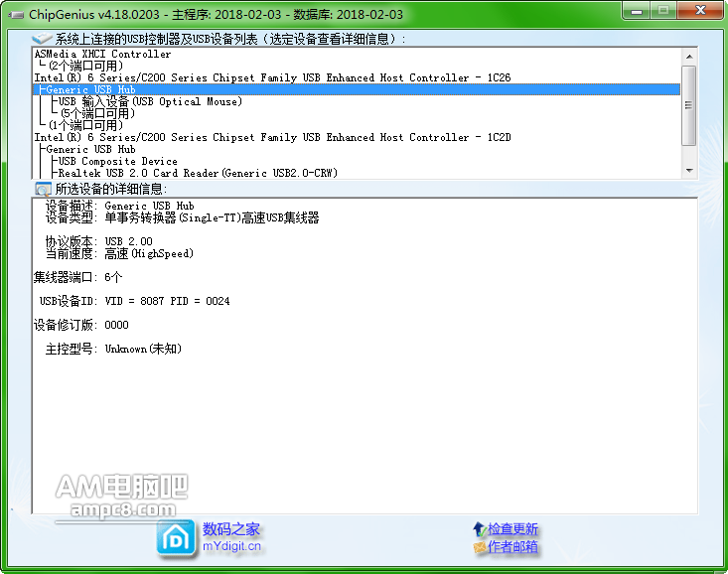Click the magnifier icon beside 所选设备的详细信息
The height and width of the screenshot is (574, 728).
coord(43,189)
